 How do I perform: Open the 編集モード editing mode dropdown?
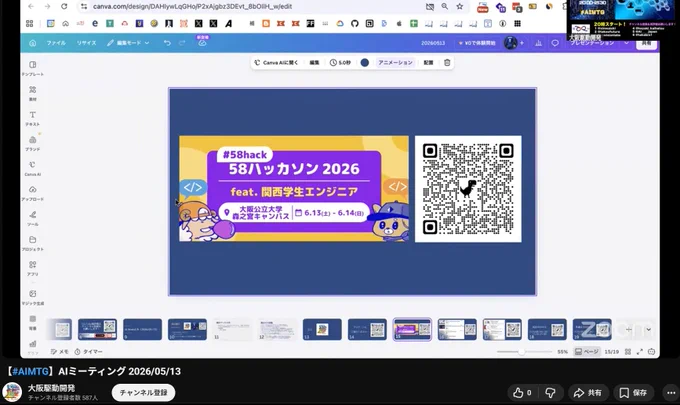point(128,43)
